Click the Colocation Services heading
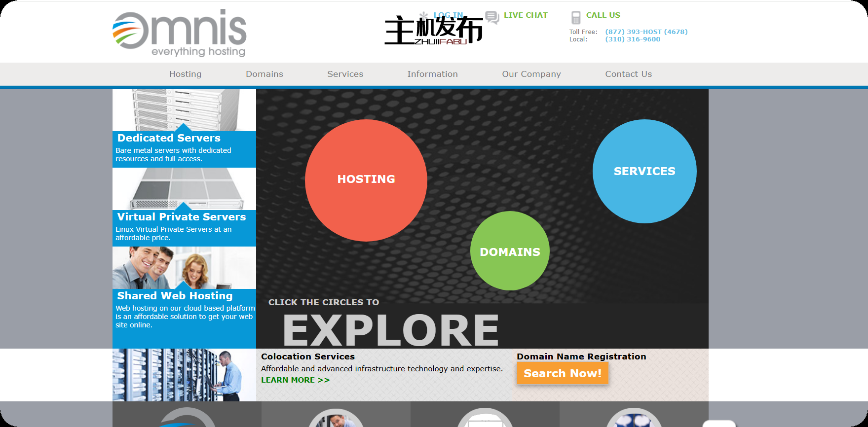The image size is (868, 427). tap(308, 356)
